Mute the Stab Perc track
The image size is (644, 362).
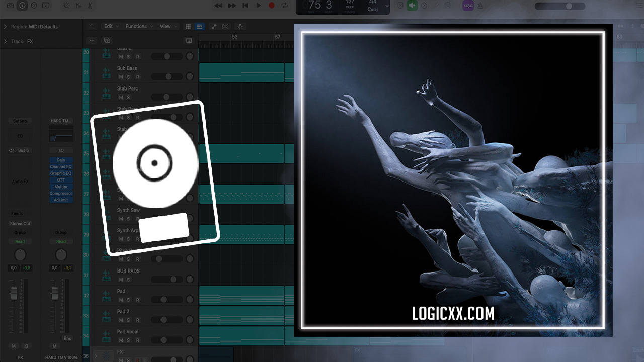click(x=121, y=97)
